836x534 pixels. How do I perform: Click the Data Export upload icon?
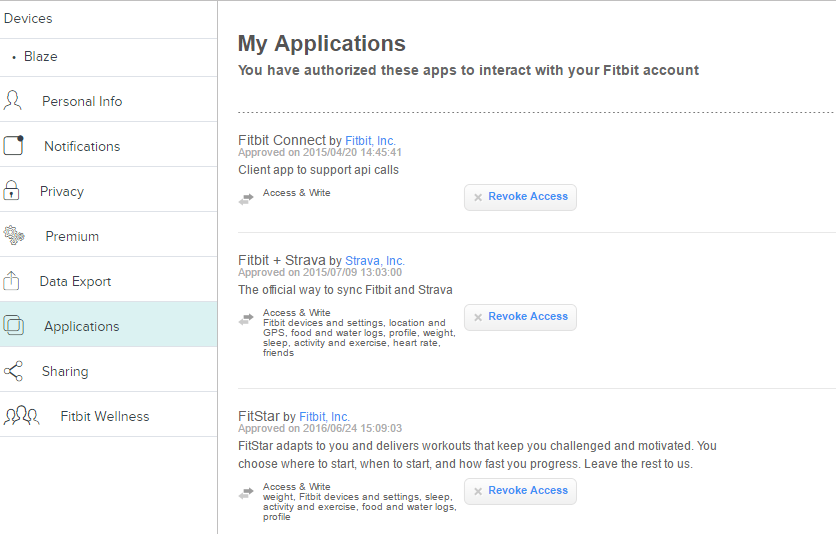[11, 280]
